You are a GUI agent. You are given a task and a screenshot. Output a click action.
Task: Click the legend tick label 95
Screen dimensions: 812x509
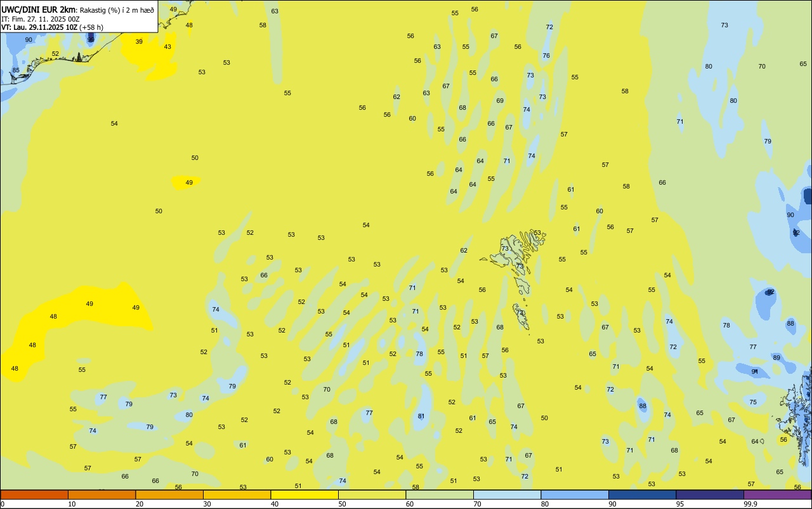click(x=679, y=504)
